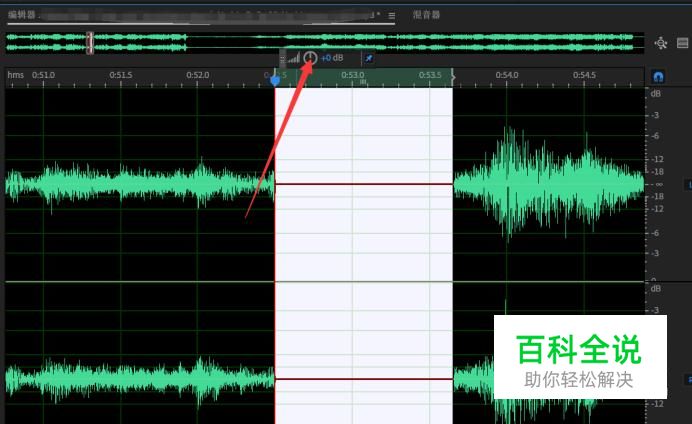
Task: Open the editor panel menu icon
Action: click(x=391, y=15)
